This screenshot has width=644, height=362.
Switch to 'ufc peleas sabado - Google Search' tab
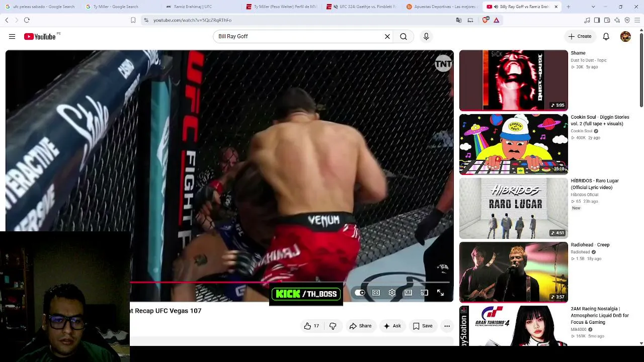coord(40,7)
